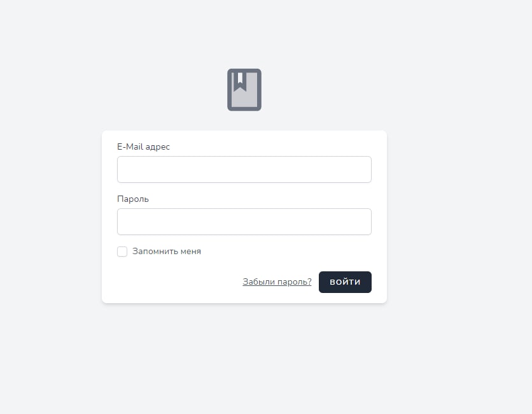The image size is (532, 414).
Task: Click the Войти button
Action: tap(345, 282)
